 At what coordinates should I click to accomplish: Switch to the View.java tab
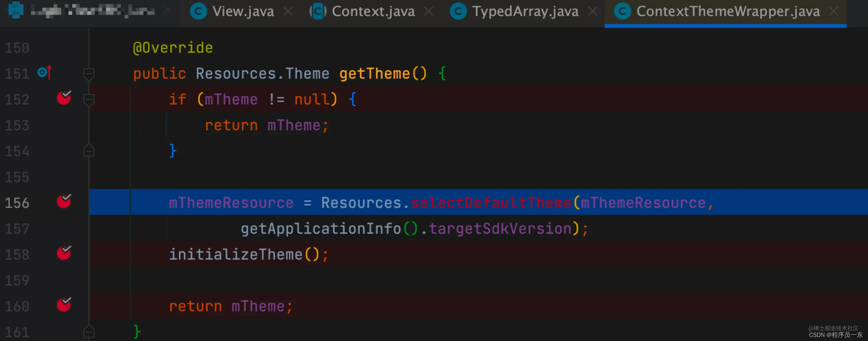click(x=243, y=12)
